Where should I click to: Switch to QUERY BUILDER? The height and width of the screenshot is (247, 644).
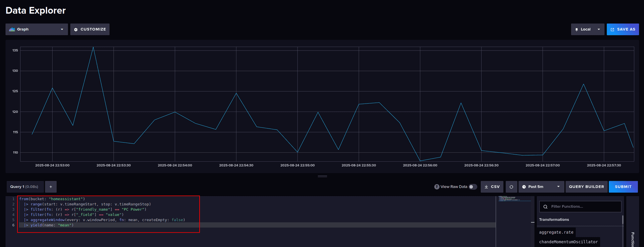[x=586, y=187]
